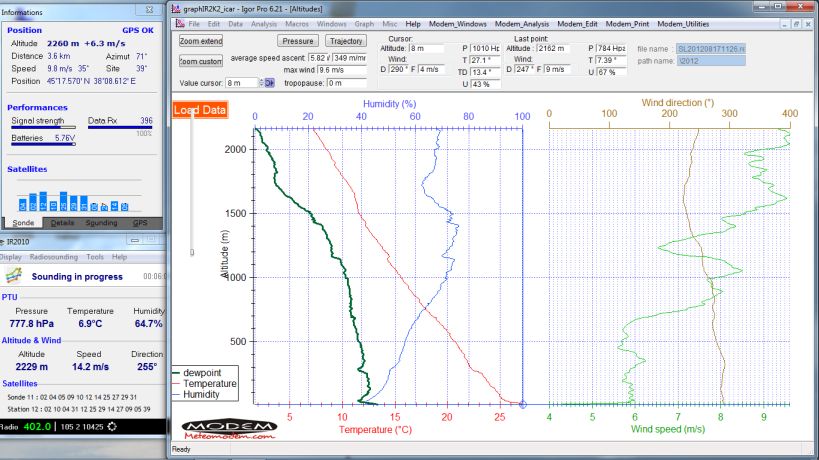The image size is (819, 460).
Task: Open Radiosounding menu in IR2010 window
Action: point(54,257)
